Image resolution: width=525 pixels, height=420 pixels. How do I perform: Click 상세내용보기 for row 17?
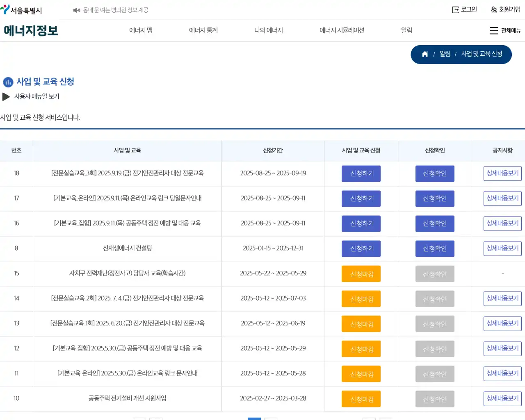(x=502, y=199)
